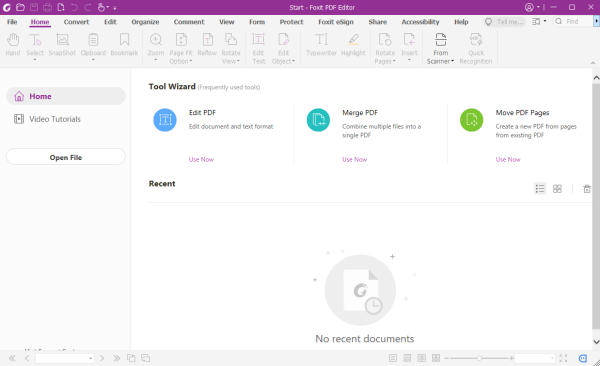Open the Accessibility tab

(420, 22)
